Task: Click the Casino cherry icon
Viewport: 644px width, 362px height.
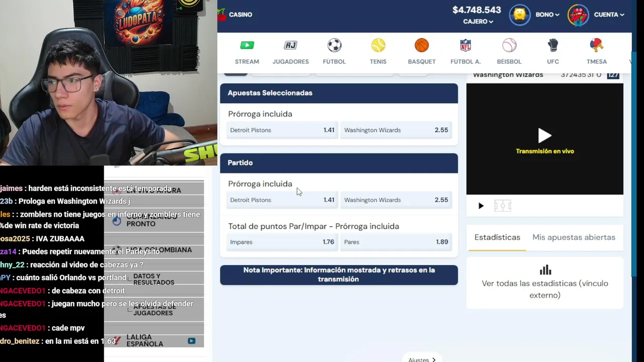Action: click(x=221, y=15)
